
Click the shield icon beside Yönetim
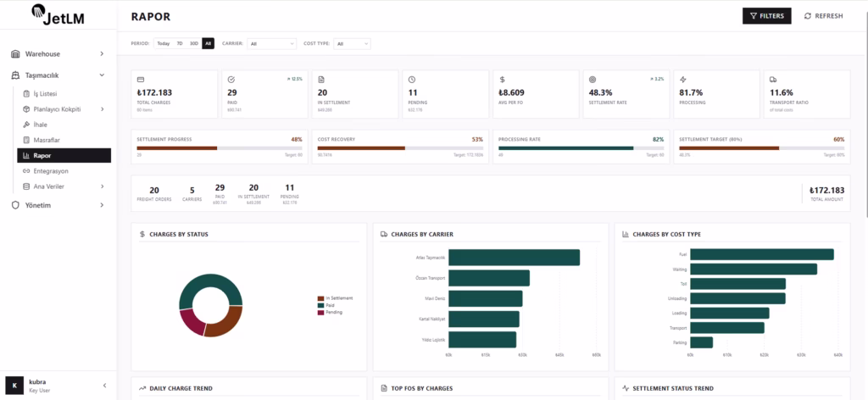pos(15,205)
